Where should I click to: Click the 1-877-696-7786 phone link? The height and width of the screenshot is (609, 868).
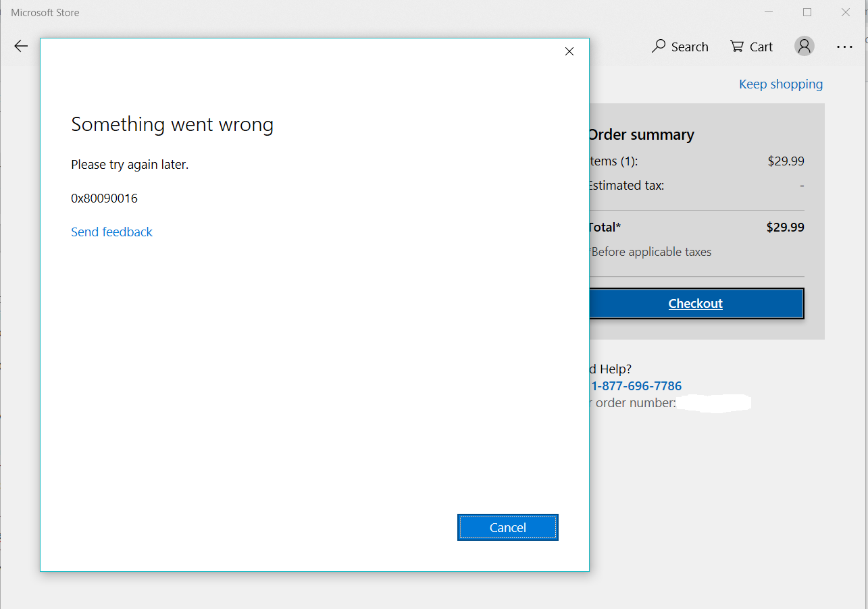[636, 386]
